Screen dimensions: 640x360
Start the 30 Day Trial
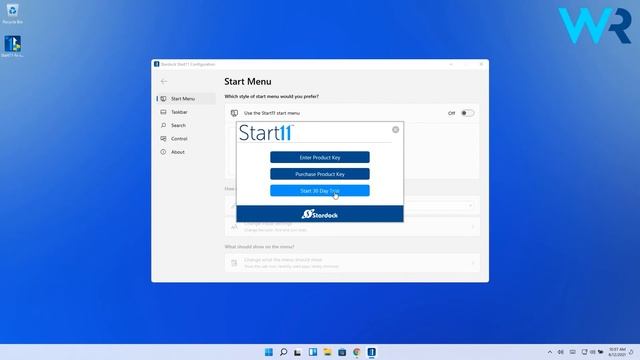tap(320, 191)
